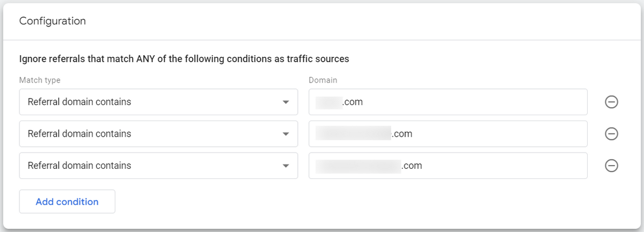Click the 'Domain' column label

[x=323, y=80]
